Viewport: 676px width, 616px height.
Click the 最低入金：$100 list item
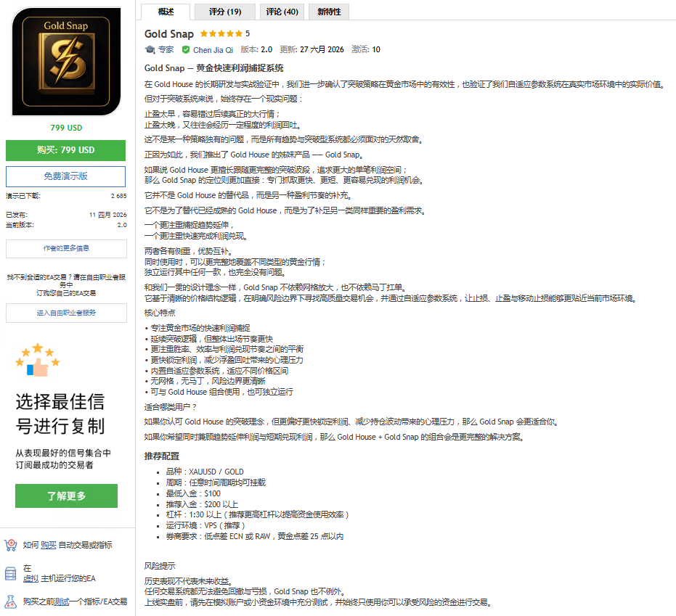coord(193,493)
